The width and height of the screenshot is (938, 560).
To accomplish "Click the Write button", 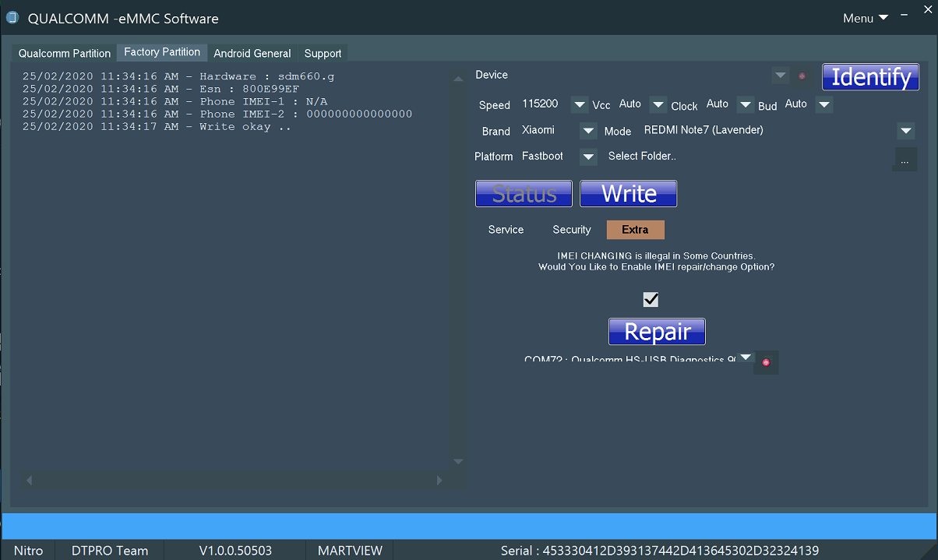I will [629, 194].
